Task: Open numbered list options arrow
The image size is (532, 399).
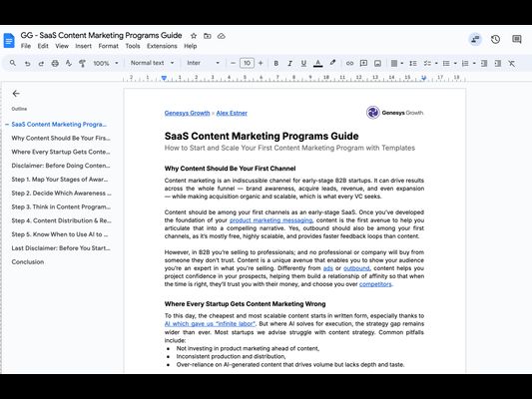Action: coord(474,64)
